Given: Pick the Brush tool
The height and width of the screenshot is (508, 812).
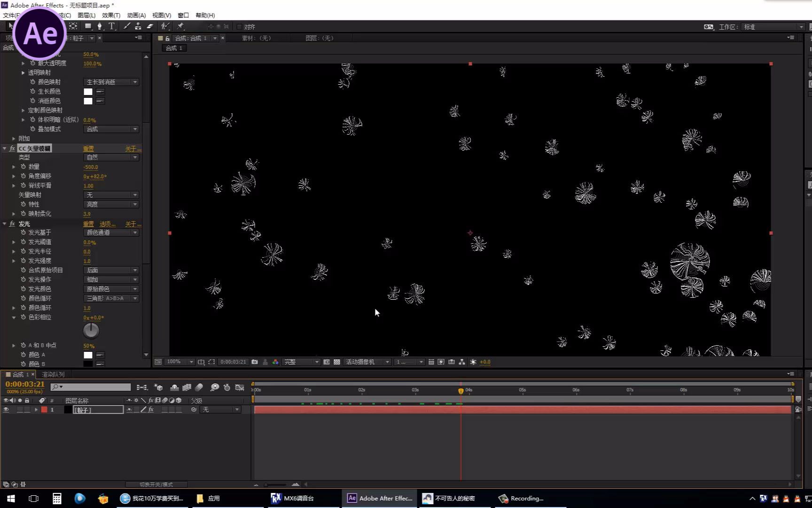Looking at the screenshot, I should click(x=126, y=27).
